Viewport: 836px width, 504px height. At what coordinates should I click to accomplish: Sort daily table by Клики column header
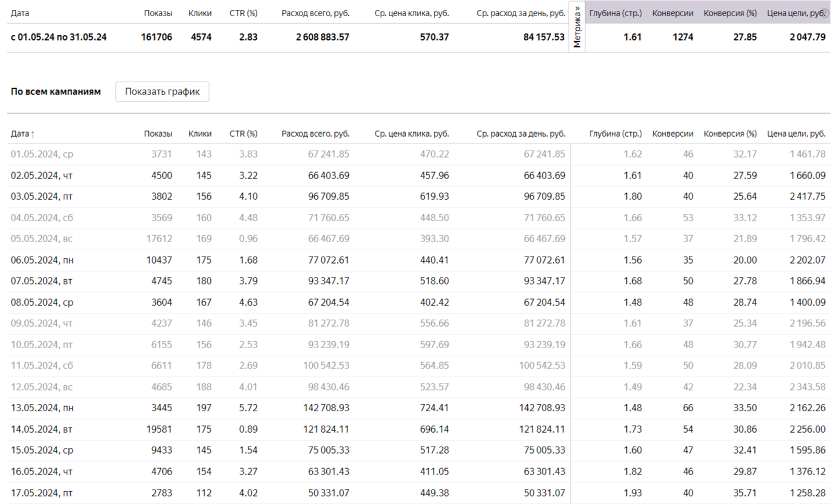click(200, 133)
